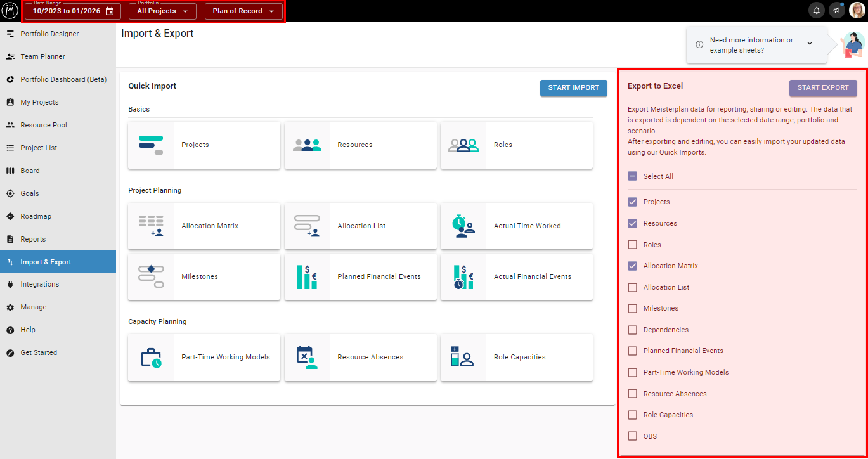Viewport: 868px width, 459px height.
Task: Open the calendar date picker icon
Action: 110,11
